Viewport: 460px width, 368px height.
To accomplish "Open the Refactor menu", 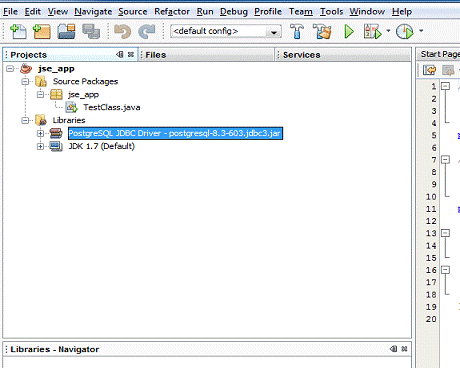I will click(172, 12).
